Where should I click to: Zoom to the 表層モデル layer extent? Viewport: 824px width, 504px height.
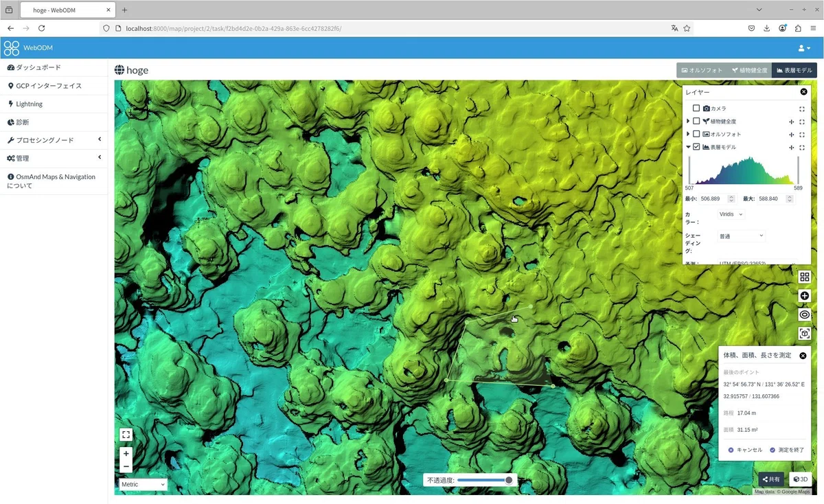pos(802,147)
